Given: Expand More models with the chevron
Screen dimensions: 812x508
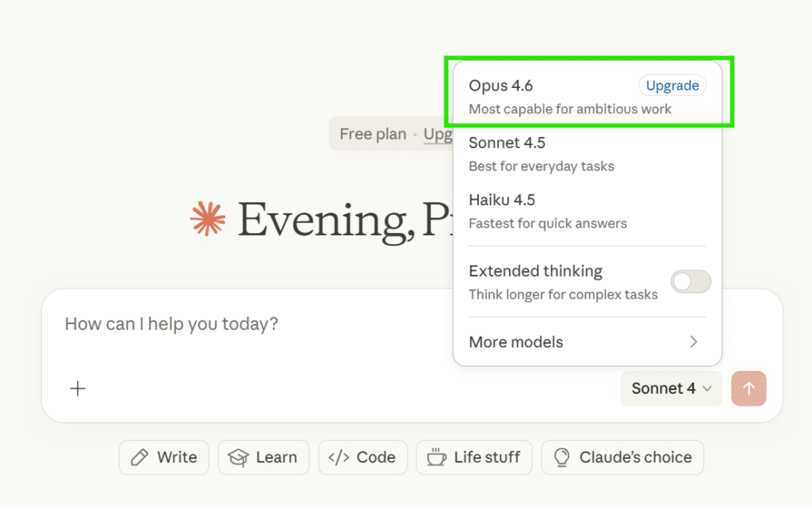Looking at the screenshot, I should point(693,342).
